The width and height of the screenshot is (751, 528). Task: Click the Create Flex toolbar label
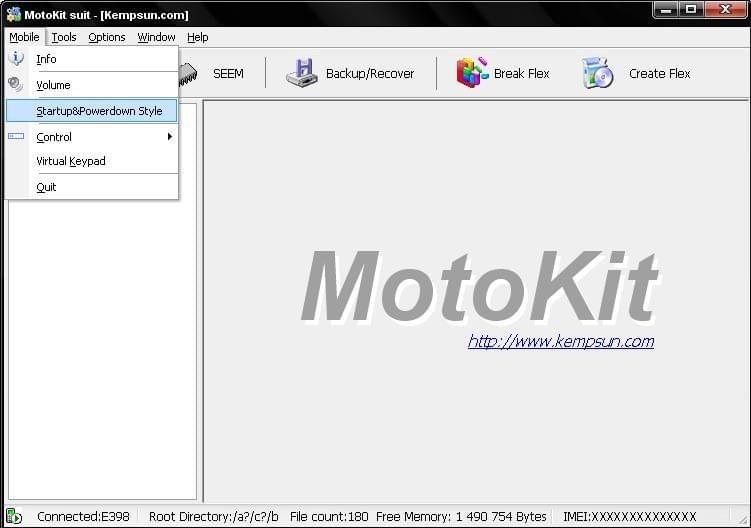[659, 73]
